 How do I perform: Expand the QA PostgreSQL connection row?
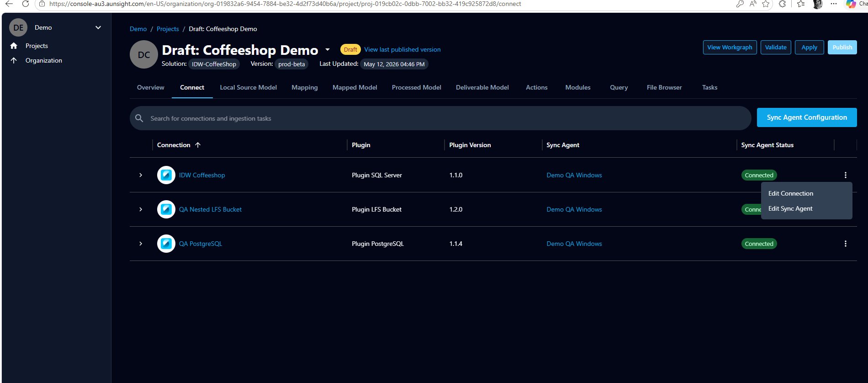point(141,244)
